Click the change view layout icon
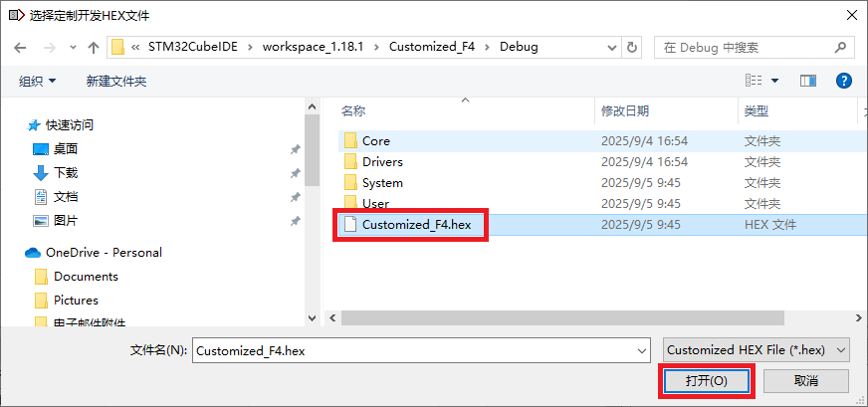Screen dimensions: 868x407 coord(754,81)
